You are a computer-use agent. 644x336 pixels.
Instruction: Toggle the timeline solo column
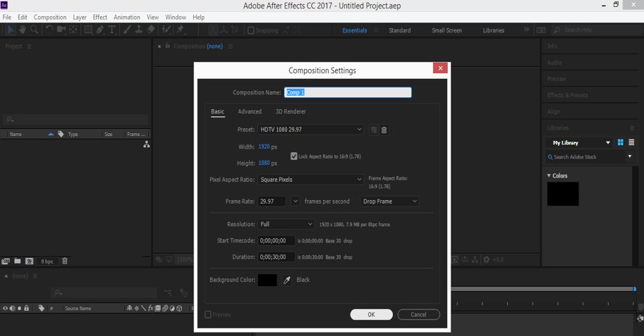coord(19,308)
